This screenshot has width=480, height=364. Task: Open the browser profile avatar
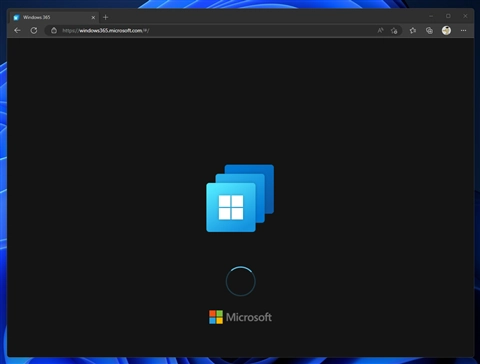(x=446, y=30)
